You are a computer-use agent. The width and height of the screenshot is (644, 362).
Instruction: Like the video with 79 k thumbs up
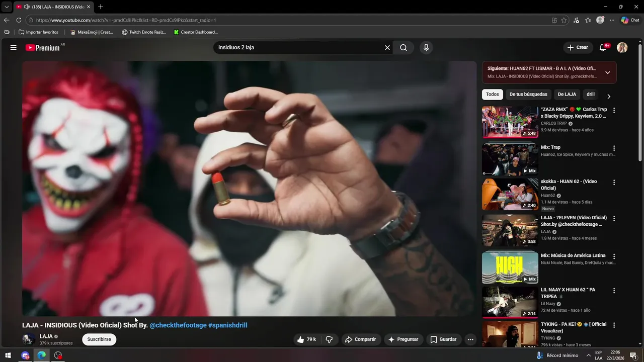pyautogui.click(x=306, y=339)
